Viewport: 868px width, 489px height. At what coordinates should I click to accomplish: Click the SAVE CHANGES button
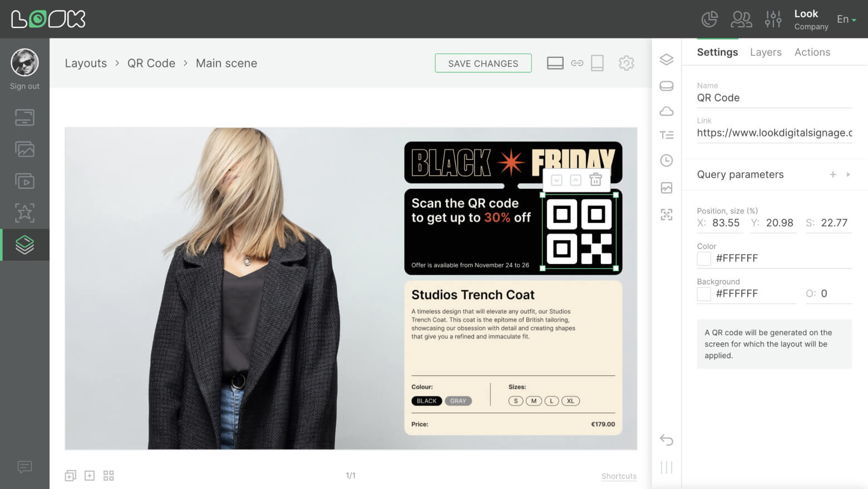pos(483,63)
